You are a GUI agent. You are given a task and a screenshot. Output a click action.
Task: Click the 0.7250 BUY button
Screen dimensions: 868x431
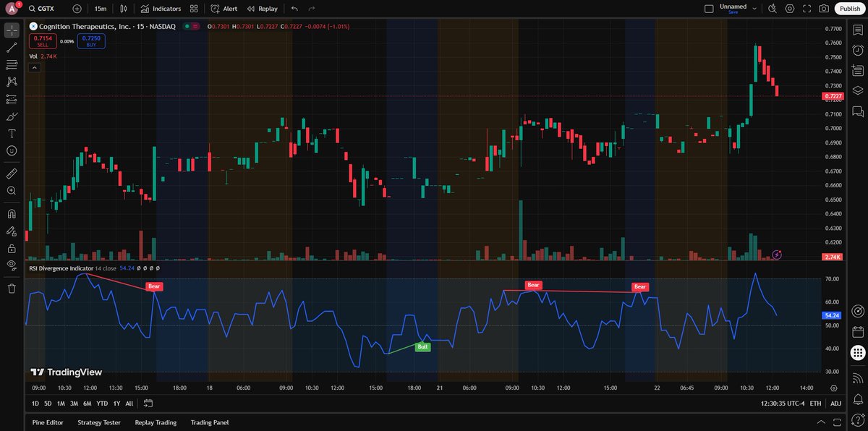point(91,41)
